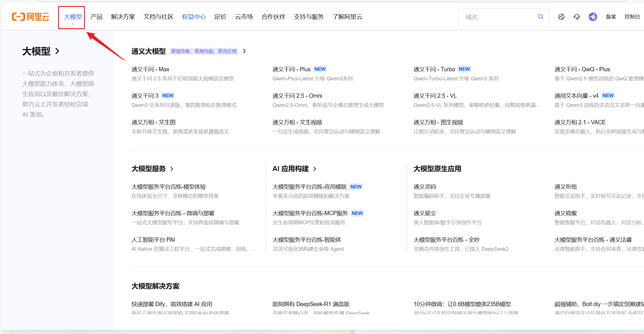Open 大模型服务平台百炼-模型体验
Image resolution: width=644 pixels, height=334 pixels.
(x=169, y=187)
